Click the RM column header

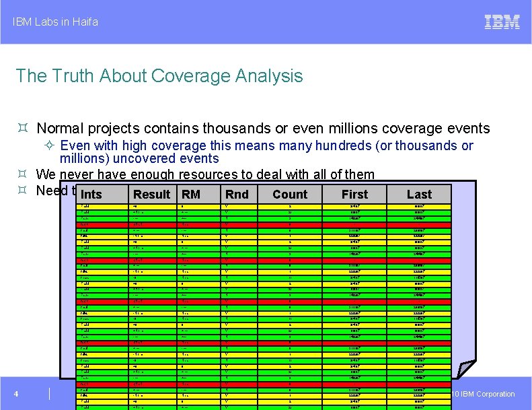(x=198, y=195)
